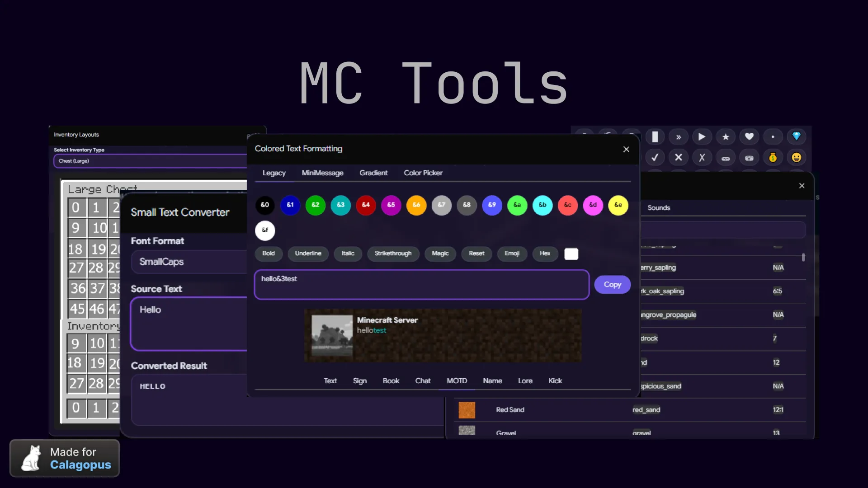Open the Emoji picker button
Viewport: 868px width, 488px height.
coord(512,253)
